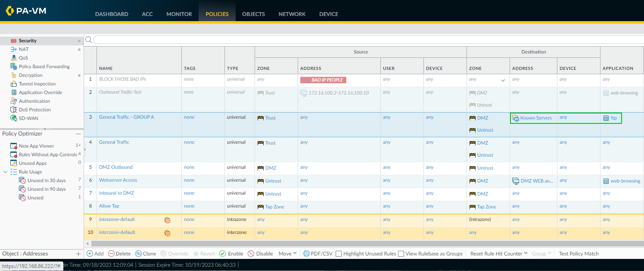Collapse the Policy Optimizer panel

pos(78,134)
